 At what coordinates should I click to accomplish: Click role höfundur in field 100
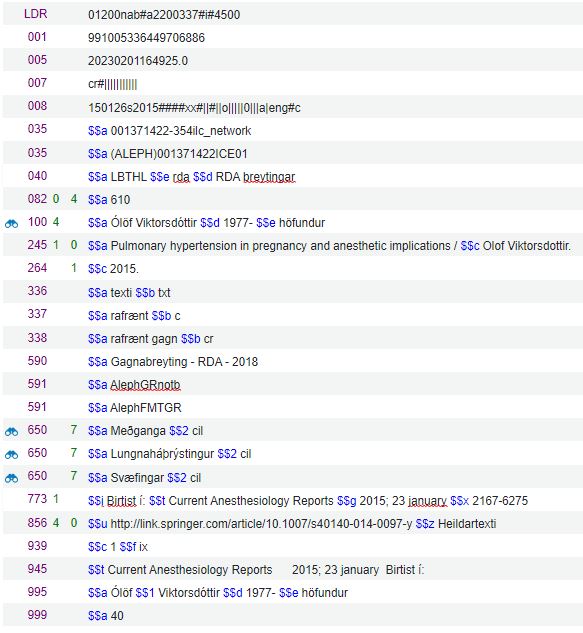click(302, 223)
